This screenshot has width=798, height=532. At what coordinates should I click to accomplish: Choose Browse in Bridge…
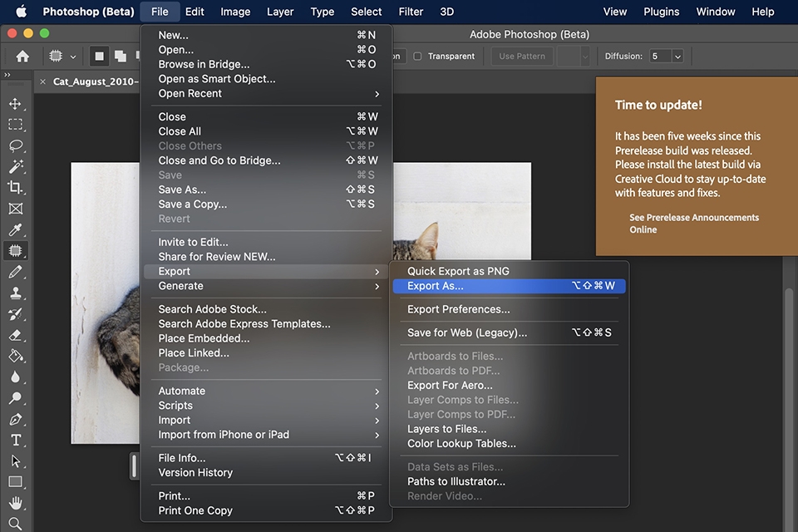(266, 65)
